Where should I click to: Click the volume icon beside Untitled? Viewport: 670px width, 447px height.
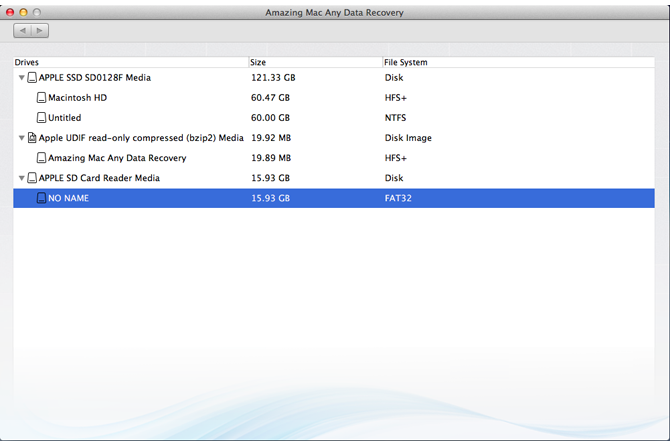[x=41, y=118]
